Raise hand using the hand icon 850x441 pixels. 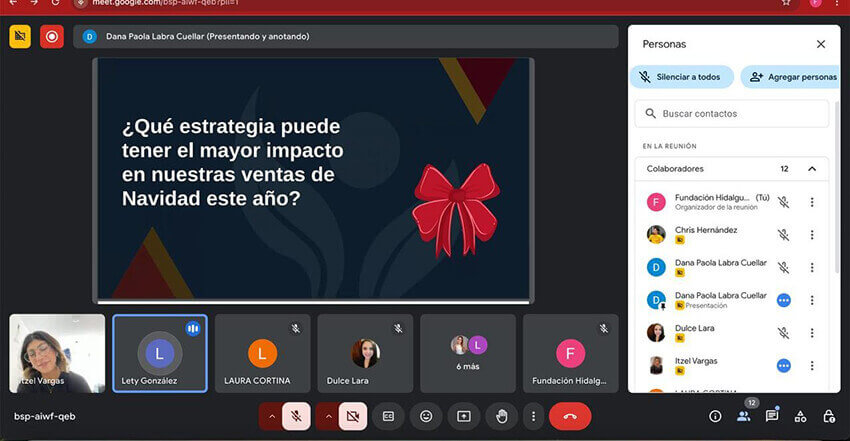[x=502, y=416]
